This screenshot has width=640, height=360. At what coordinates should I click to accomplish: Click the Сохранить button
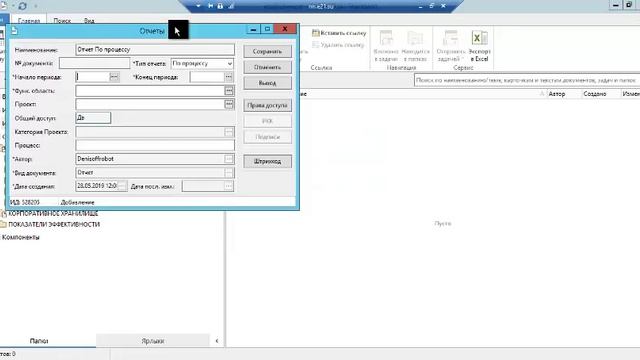(x=267, y=51)
